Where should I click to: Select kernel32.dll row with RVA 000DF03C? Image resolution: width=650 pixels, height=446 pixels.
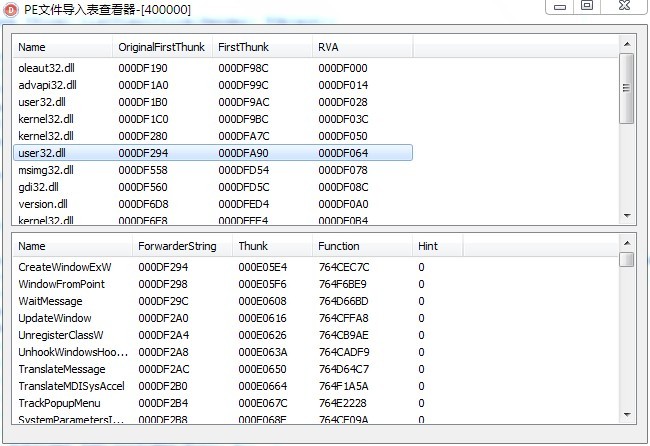(213, 119)
